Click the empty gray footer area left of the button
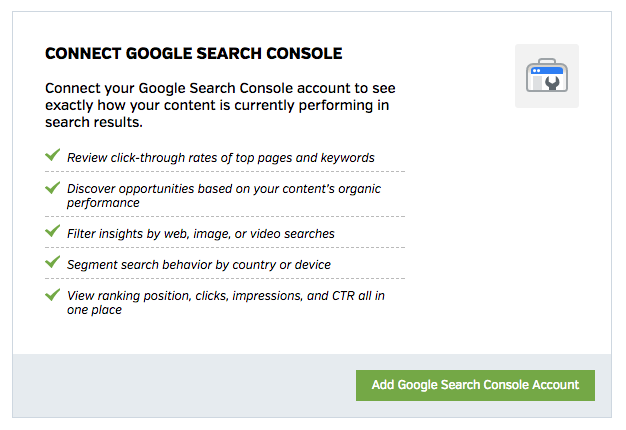The image size is (626, 430). (180, 385)
